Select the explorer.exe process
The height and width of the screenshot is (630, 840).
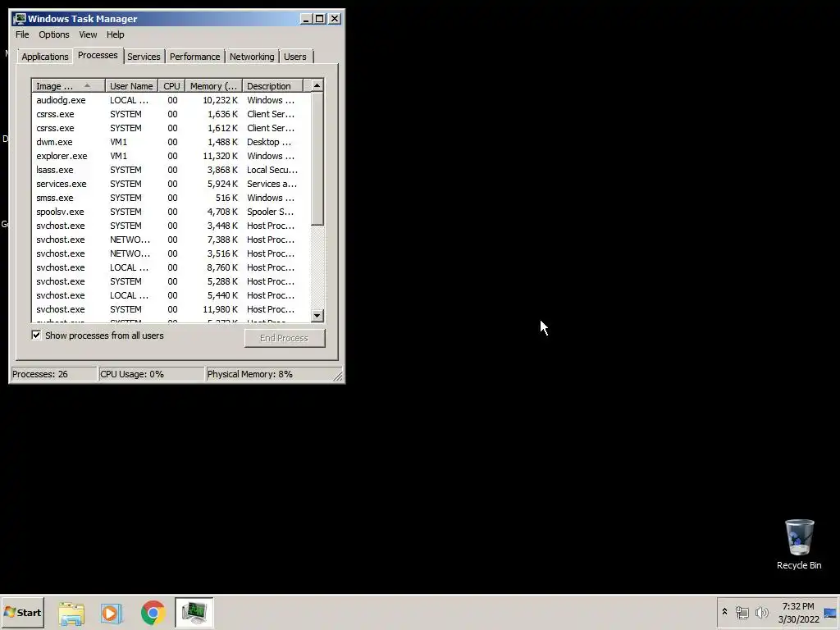pyautogui.click(x=171, y=156)
